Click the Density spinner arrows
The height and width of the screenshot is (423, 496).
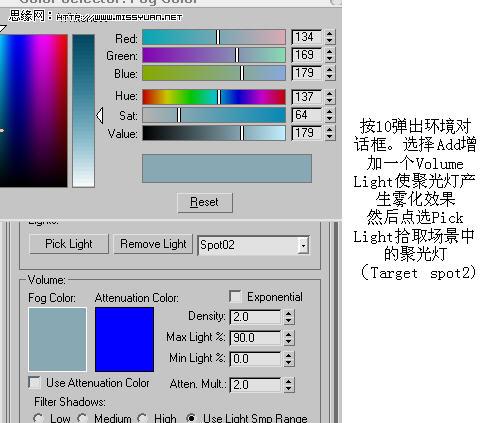(289, 317)
